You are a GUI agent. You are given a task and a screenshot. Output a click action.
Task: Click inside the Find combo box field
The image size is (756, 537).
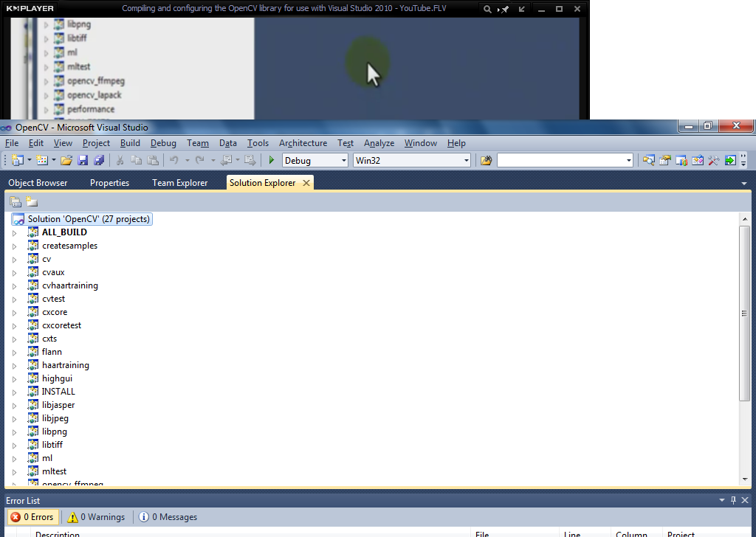pyautogui.click(x=561, y=160)
